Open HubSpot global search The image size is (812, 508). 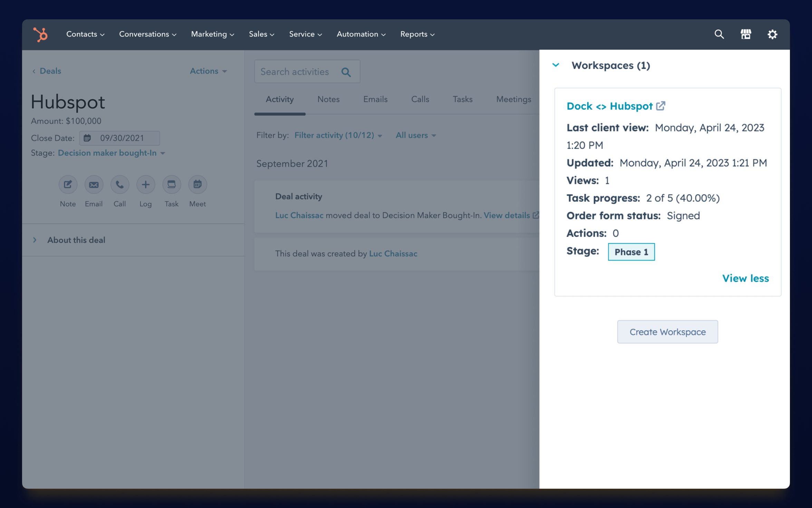tap(719, 34)
